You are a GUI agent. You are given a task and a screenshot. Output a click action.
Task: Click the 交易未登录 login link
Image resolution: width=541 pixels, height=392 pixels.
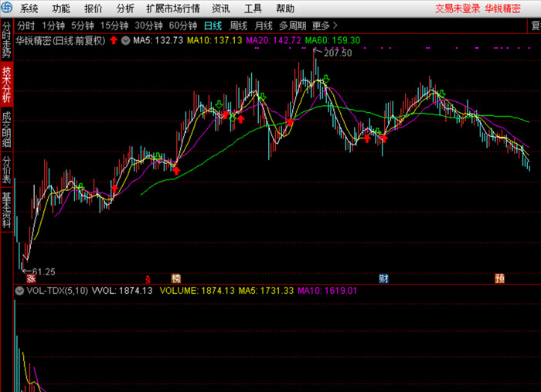[x=458, y=9]
